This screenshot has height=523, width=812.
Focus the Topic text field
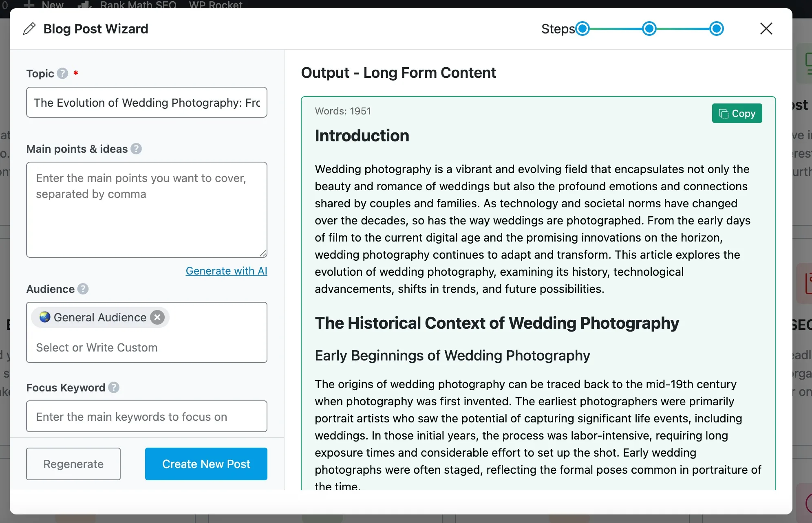coord(147,103)
